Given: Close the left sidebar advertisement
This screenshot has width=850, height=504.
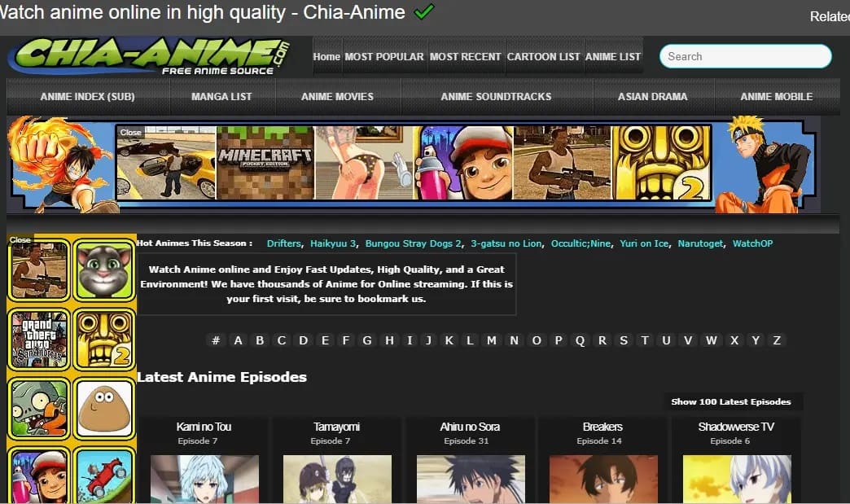Looking at the screenshot, I should coord(20,240).
